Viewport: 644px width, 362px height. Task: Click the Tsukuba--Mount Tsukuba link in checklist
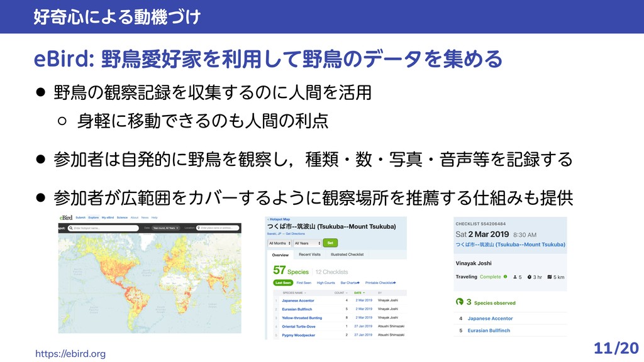[x=510, y=244]
